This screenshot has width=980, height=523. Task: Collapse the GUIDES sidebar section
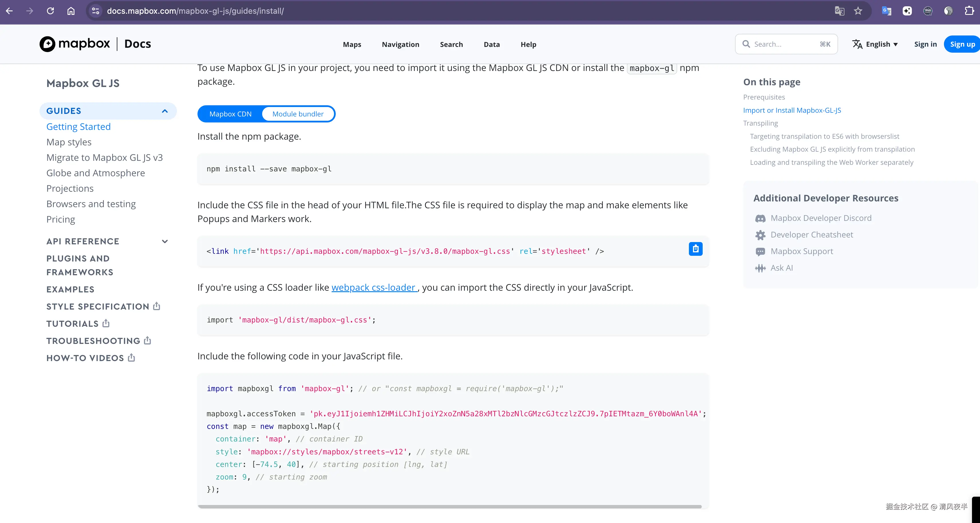[x=165, y=111]
